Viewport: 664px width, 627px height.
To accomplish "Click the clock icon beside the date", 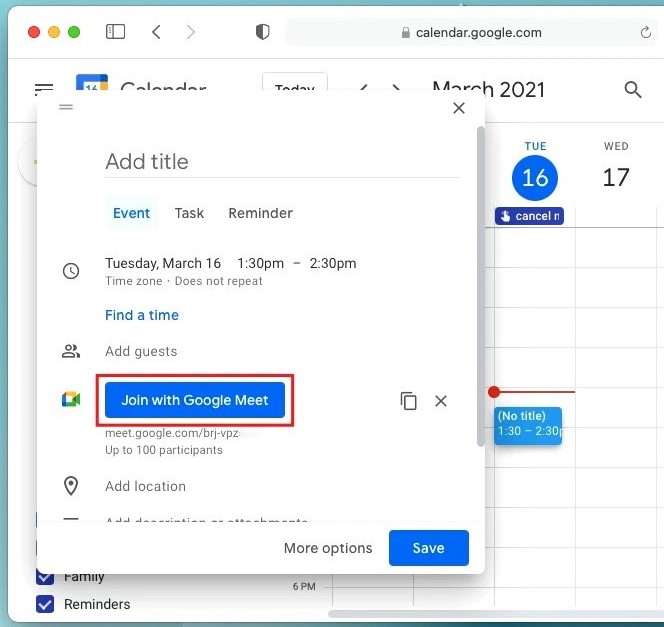I will pyautogui.click(x=71, y=271).
